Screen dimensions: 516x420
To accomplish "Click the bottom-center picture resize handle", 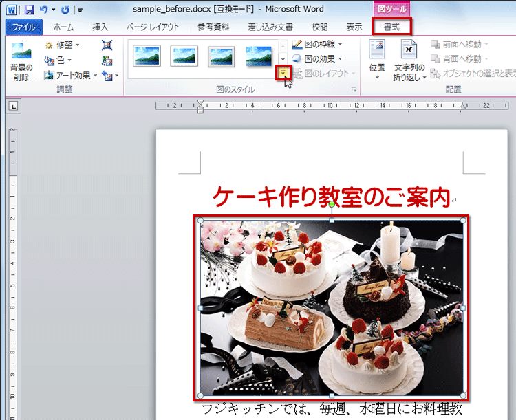I will [332, 396].
